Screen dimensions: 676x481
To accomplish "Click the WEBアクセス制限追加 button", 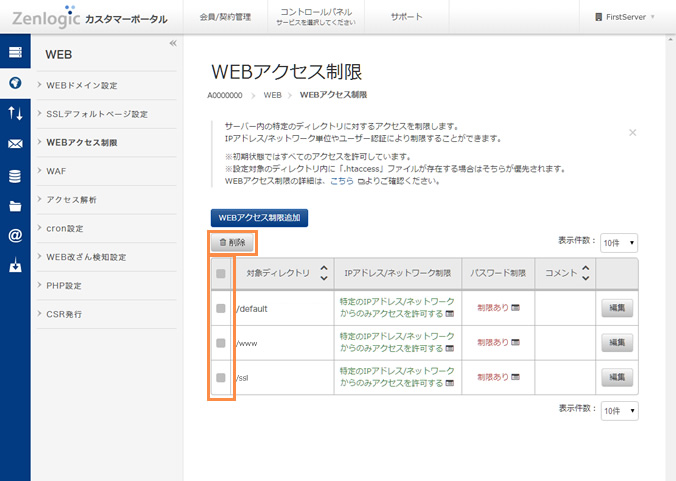I will [260, 218].
